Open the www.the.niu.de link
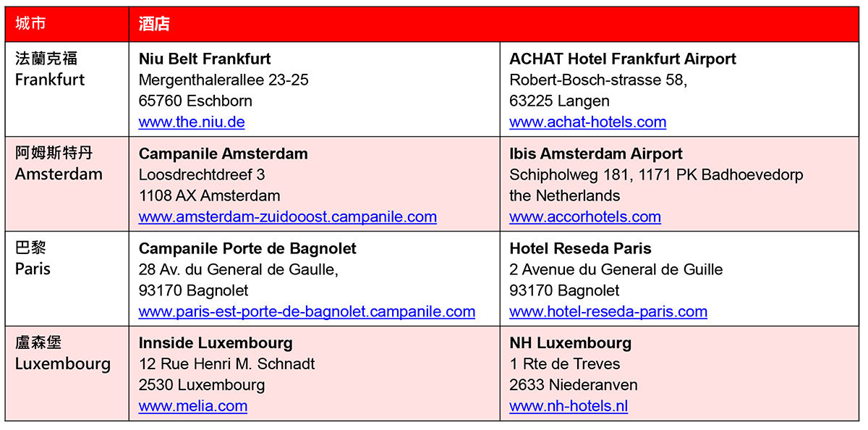This screenshot has width=868, height=430. [x=192, y=122]
